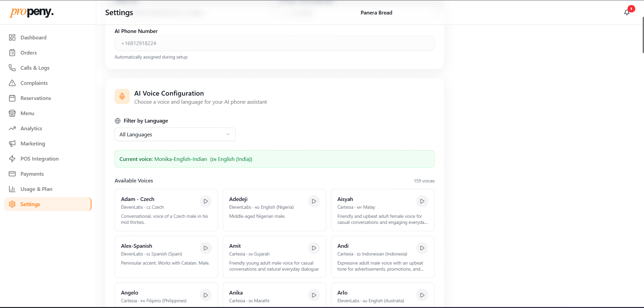The width and height of the screenshot is (644, 308).
Task: Play preview of Andi voice
Action: click(x=422, y=248)
